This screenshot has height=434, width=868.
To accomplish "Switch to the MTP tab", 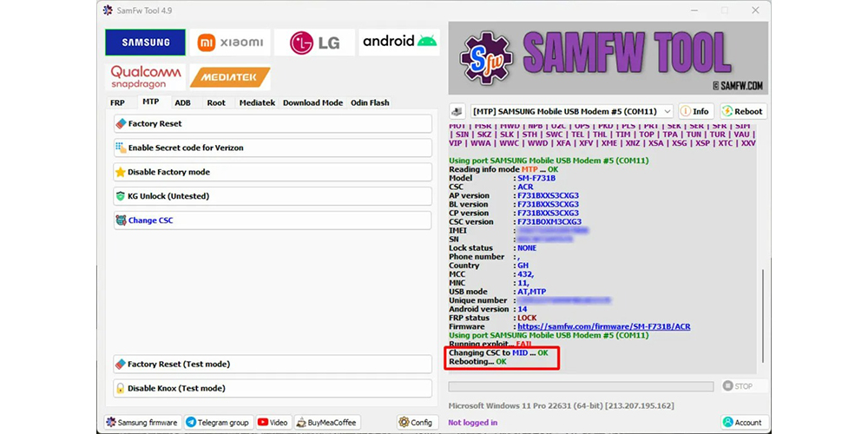I will pyautogui.click(x=150, y=102).
